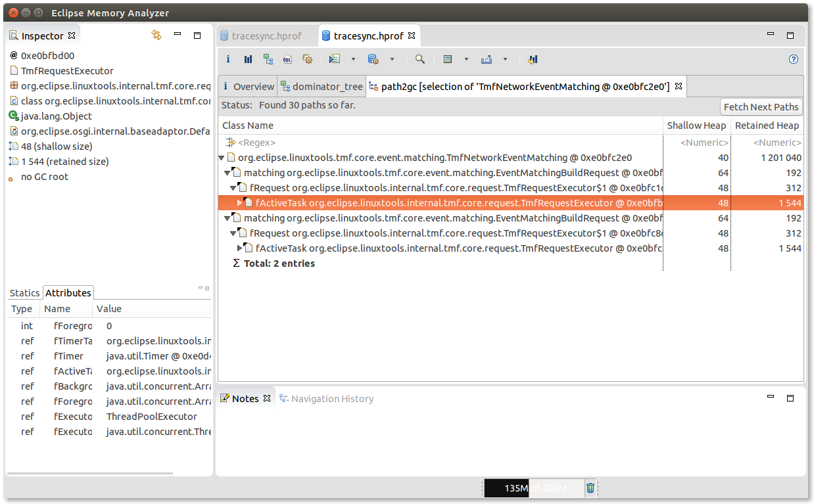Screen dimensions: 814x504
Task: Select the ThreadPoolExecutor attribute row
Action: pos(109,417)
